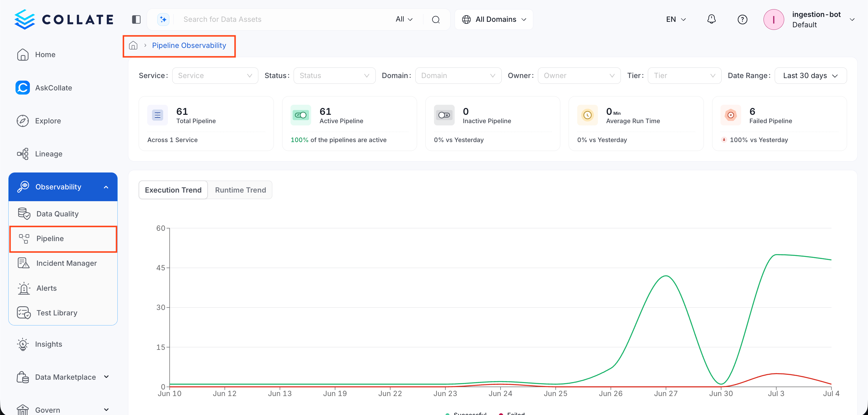The image size is (868, 415).
Task: Open Data Quality under Observability
Action: click(63, 214)
